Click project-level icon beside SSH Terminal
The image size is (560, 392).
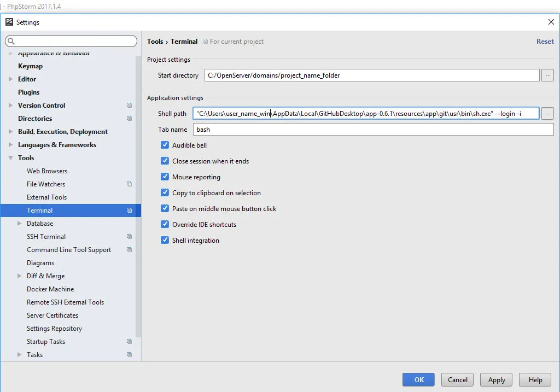coord(129,237)
